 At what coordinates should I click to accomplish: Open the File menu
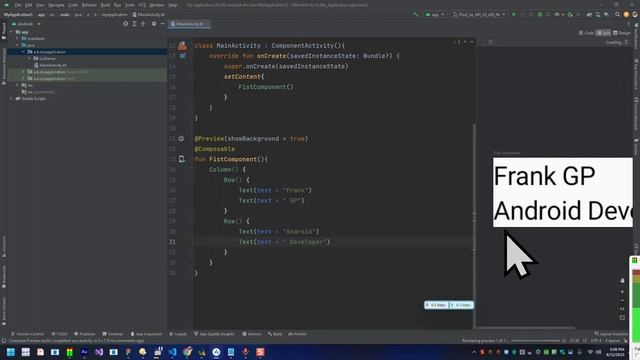click(18, 5)
